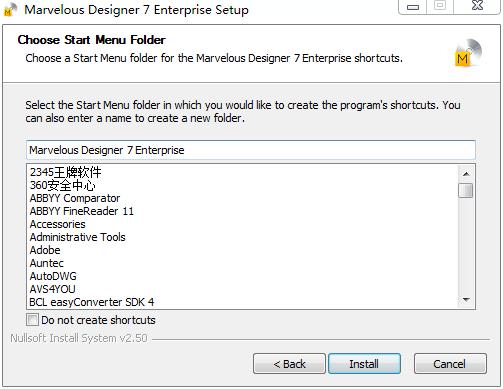Viewport: 503px width, 389px height.
Task: Select the 360安全中心 folder entry
Action: pyautogui.click(x=63, y=185)
